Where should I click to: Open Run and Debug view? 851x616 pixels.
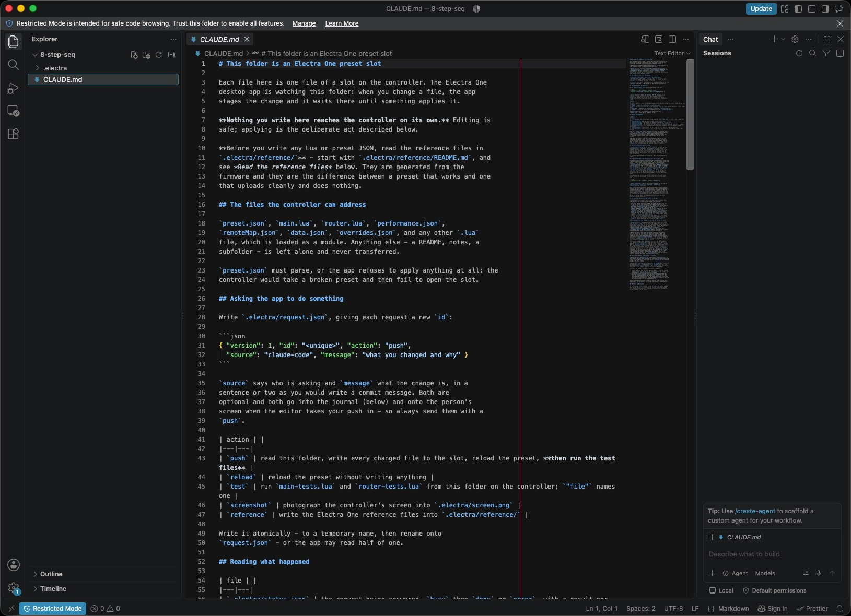coord(14,88)
